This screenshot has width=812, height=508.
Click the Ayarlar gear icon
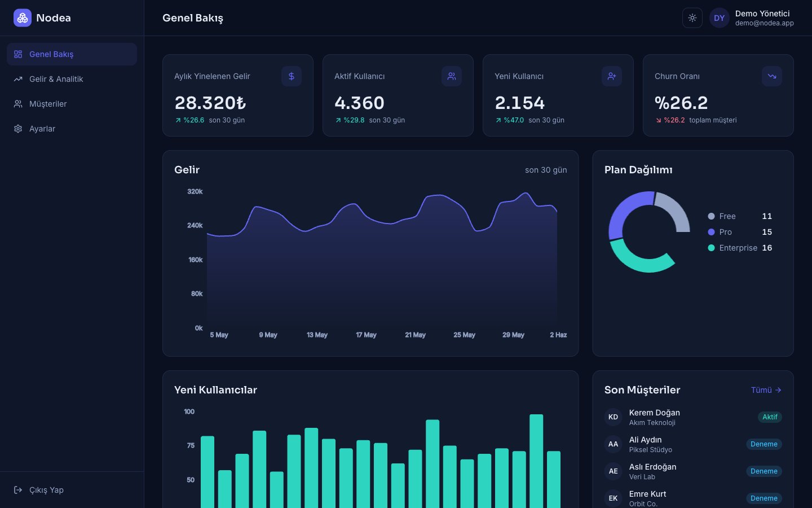click(x=18, y=129)
